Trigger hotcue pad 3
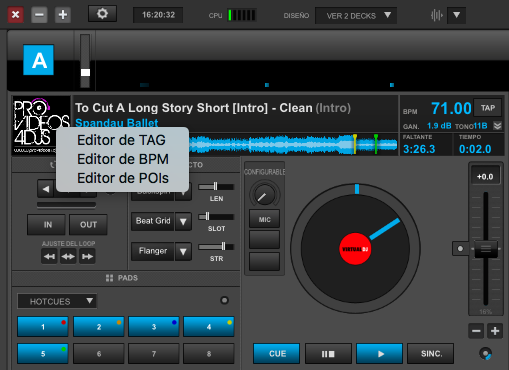 (154, 327)
